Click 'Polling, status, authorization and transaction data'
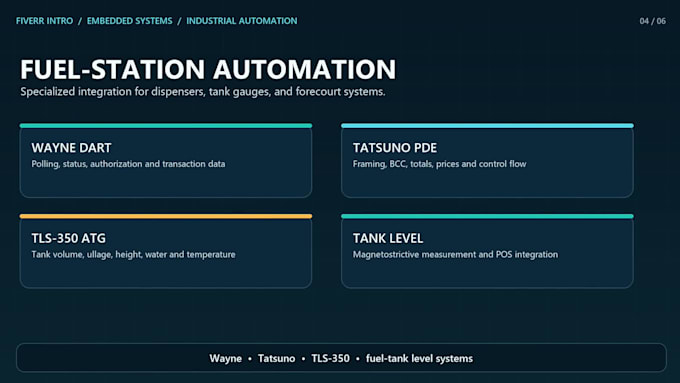 [x=128, y=164]
